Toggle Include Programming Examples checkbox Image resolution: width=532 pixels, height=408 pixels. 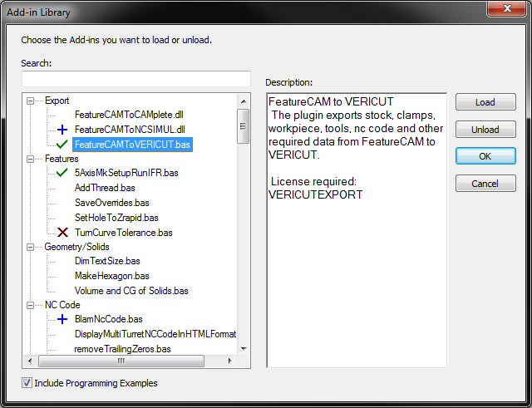coord(27,383)
